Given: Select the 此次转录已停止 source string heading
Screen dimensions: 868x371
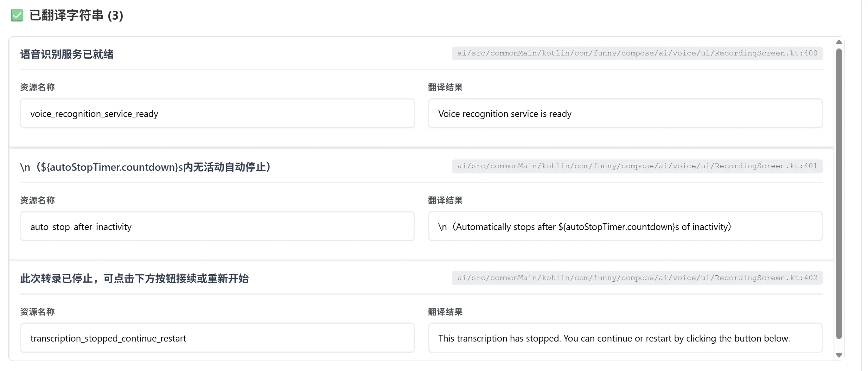Looking at the screenshot, I should click(x=134, y=279).
